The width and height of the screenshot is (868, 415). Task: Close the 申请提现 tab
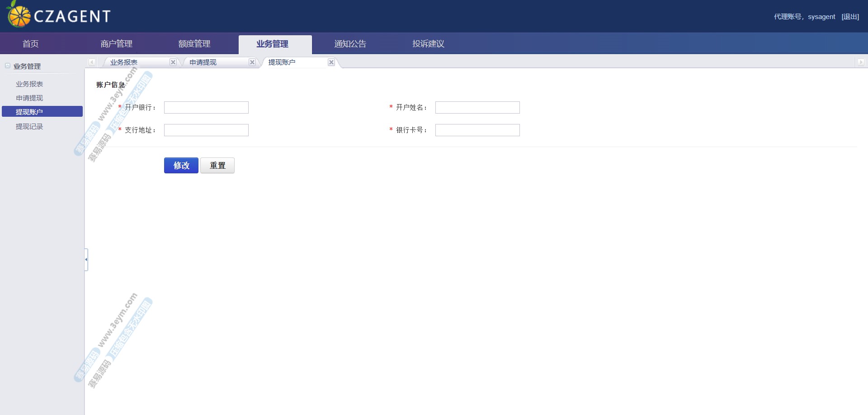click(252, 62)
